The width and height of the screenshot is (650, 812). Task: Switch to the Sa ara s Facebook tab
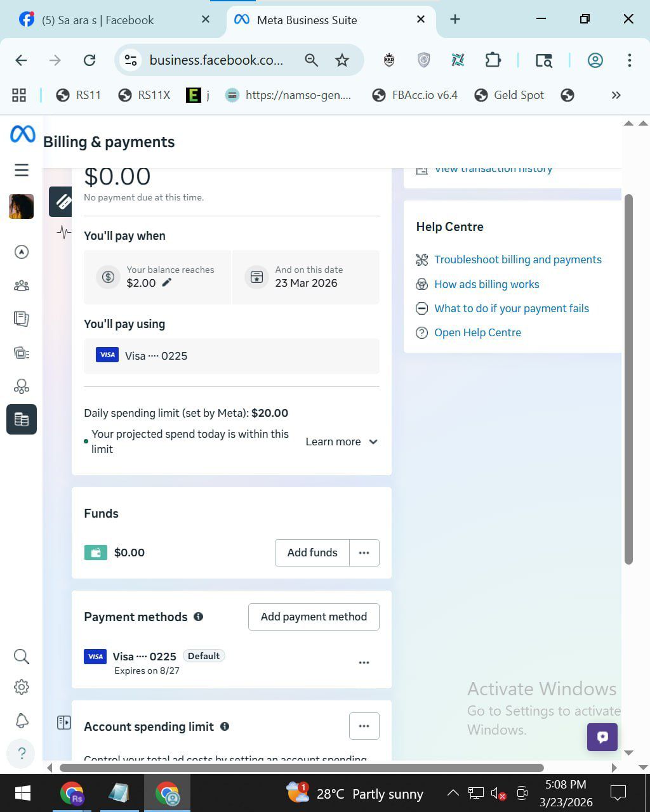(114, 20)
